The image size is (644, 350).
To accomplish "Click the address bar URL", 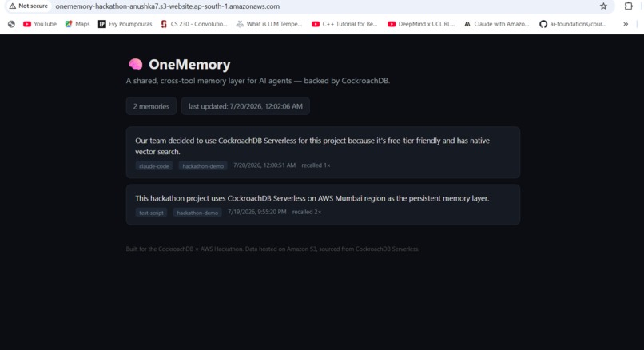I will click(168, 6).
